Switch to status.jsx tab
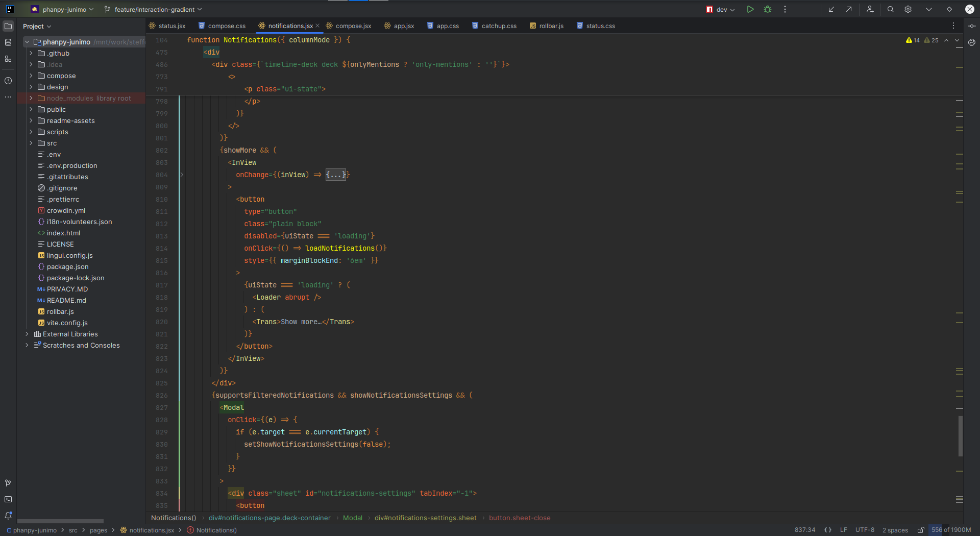This screenshot has width=980, height=536. [167, 26]
